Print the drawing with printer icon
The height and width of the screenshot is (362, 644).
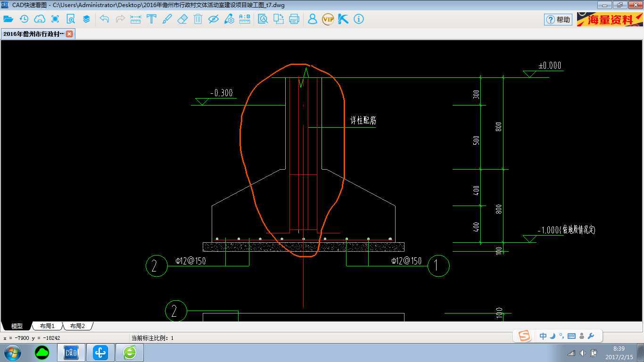point(294,19)
